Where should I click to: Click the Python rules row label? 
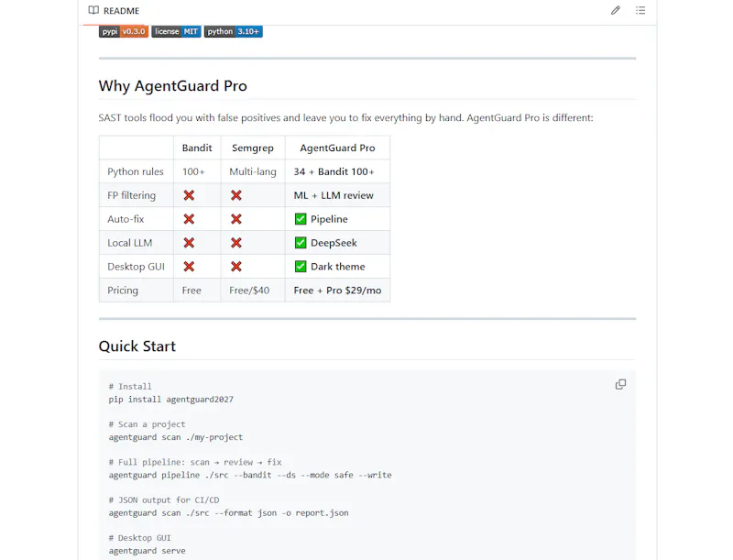click(135, 171)
